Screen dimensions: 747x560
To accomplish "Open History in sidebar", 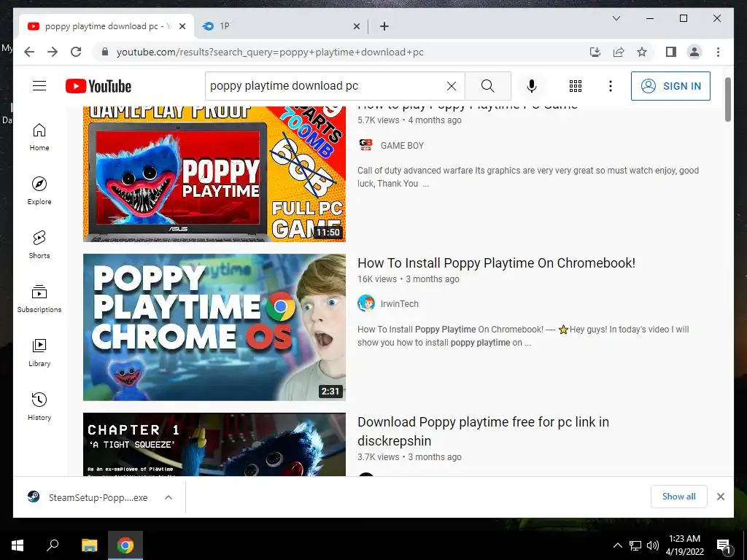I will (x=39, y=406).
